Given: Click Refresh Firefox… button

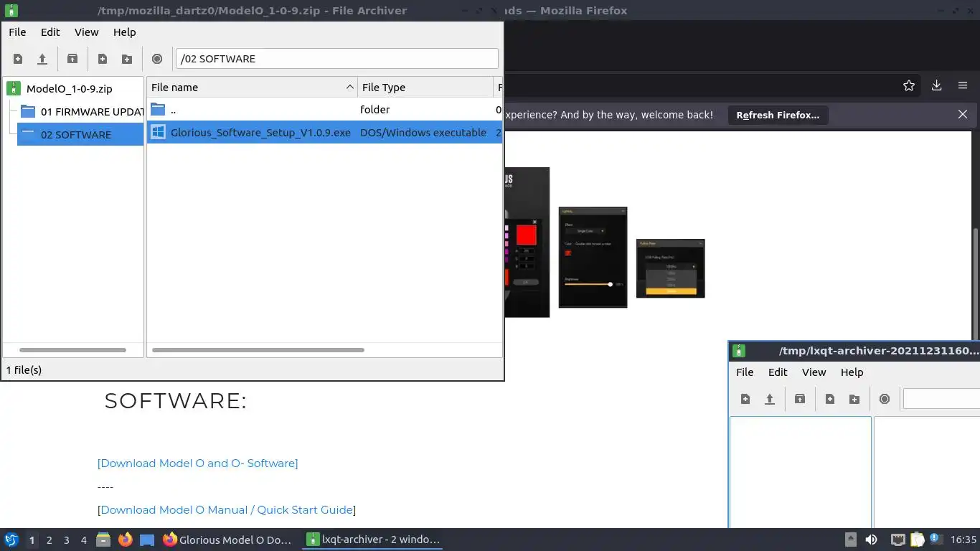Looking at the screenshot, I should [778, 115].
